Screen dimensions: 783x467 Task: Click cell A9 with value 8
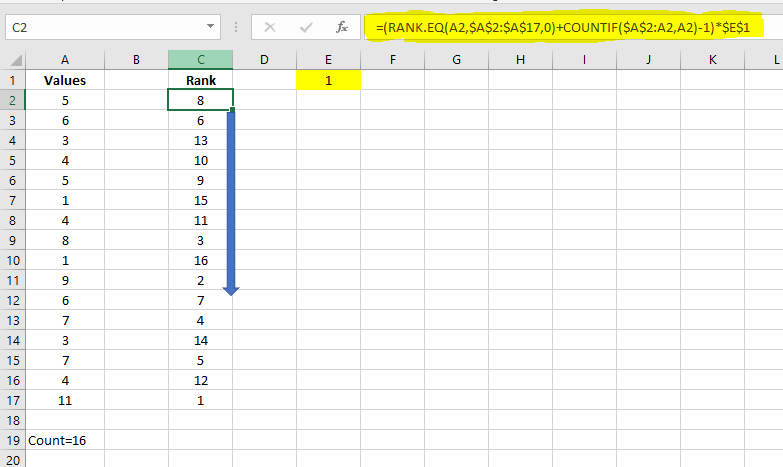coord(65,240)
